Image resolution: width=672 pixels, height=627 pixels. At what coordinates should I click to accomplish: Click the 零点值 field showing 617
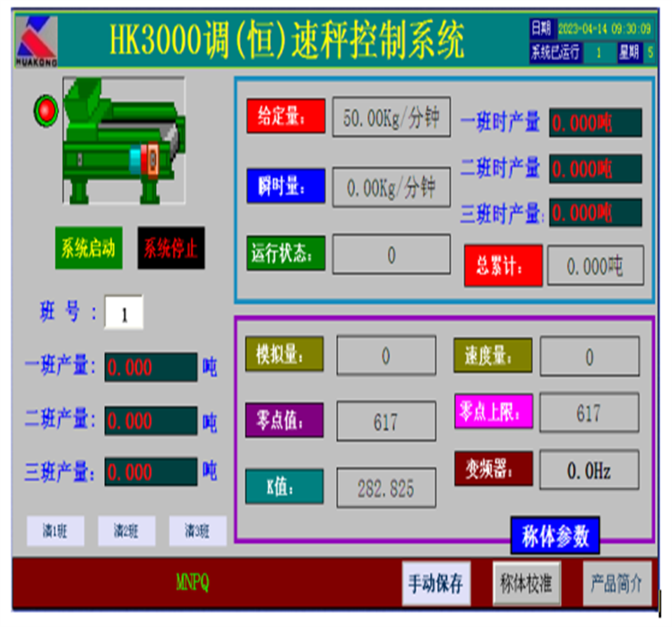(386, 421)
